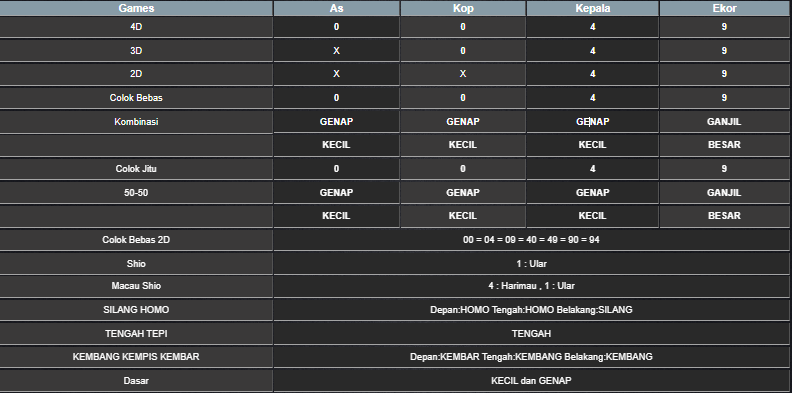Click the 4D row's Ekor value "9"
This screenshot has width=792, height=393.
click(x=724, y=27)
